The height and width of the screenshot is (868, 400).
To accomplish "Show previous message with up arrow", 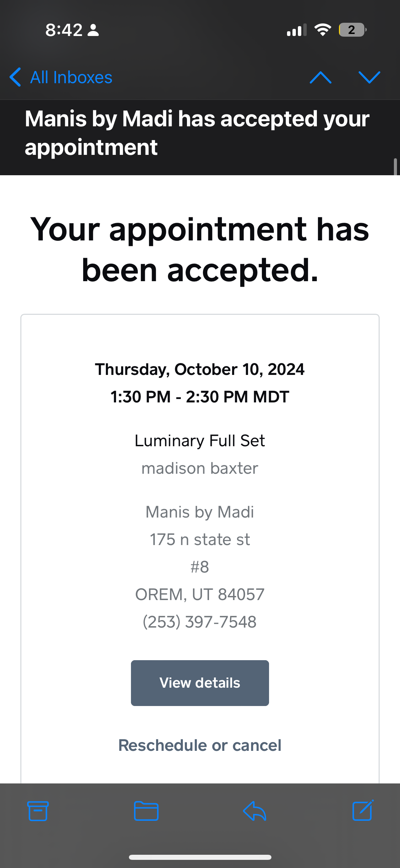I will (320, 77).
